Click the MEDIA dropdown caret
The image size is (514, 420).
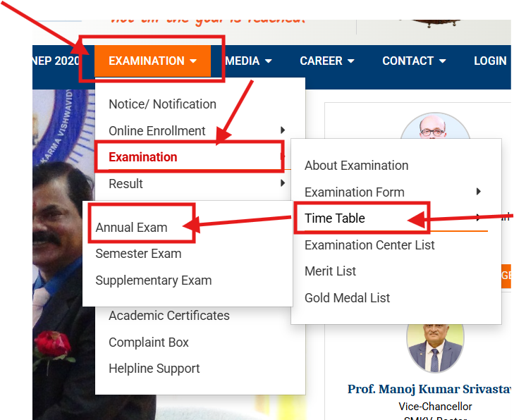coord(269,61)
